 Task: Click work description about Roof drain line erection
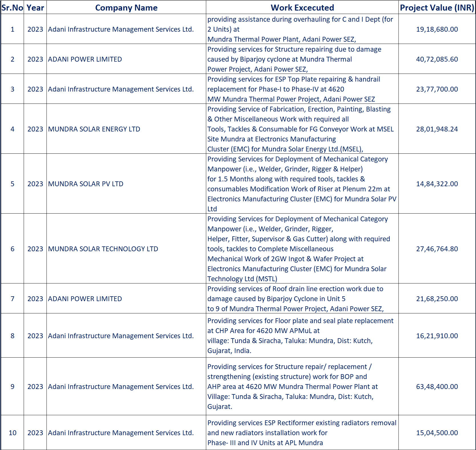[302, 299]
